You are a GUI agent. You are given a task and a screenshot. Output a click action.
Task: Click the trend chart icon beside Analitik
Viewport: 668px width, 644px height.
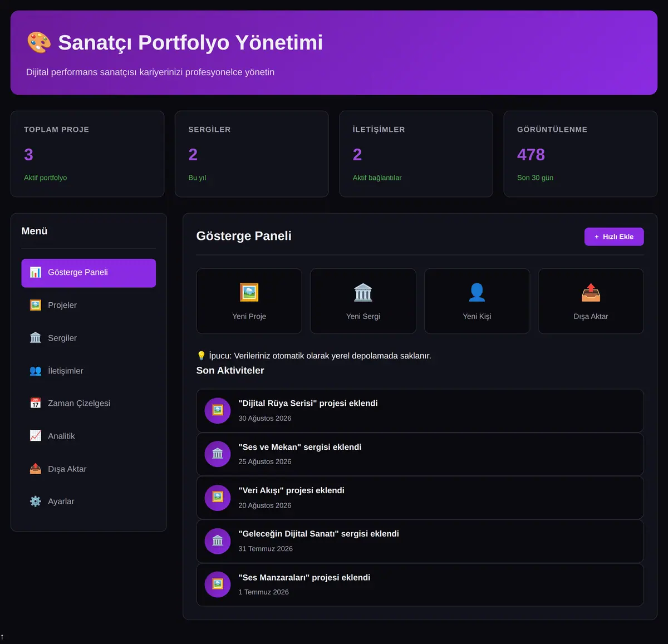[x=36, y=436]
